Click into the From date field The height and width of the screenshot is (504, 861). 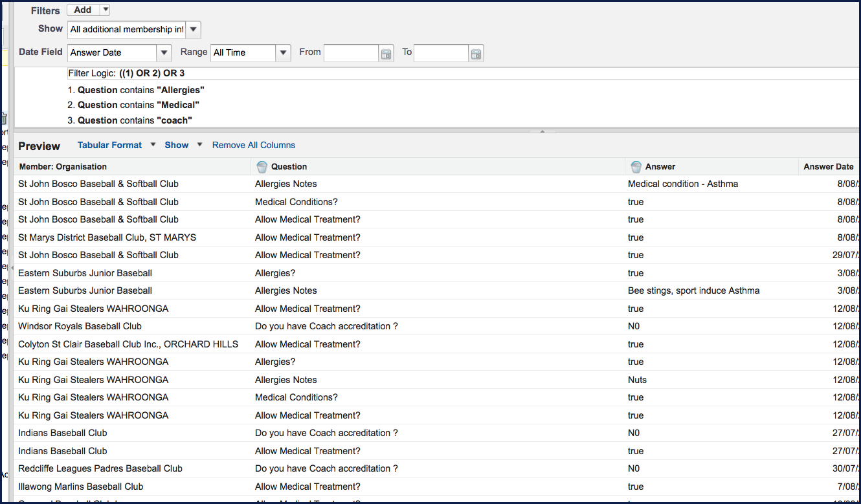point(351,53)
